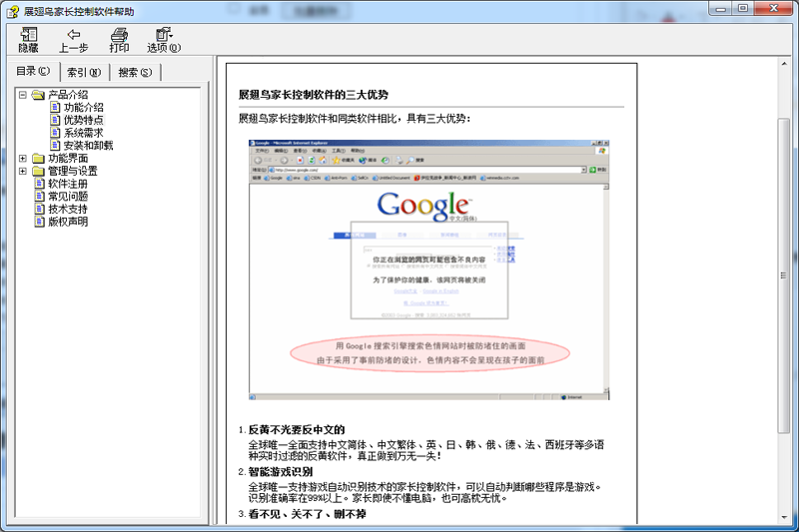799x532 pixels.
Task: Click the page icon beside 优势特点
Action: click(x=55, y=120)
